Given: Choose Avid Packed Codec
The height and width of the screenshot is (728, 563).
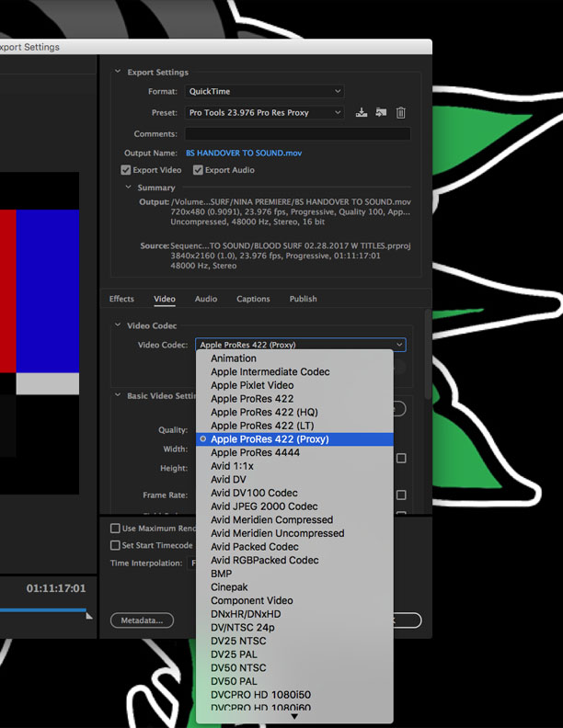Looking at the screenshot, I should tap(294, 547).
